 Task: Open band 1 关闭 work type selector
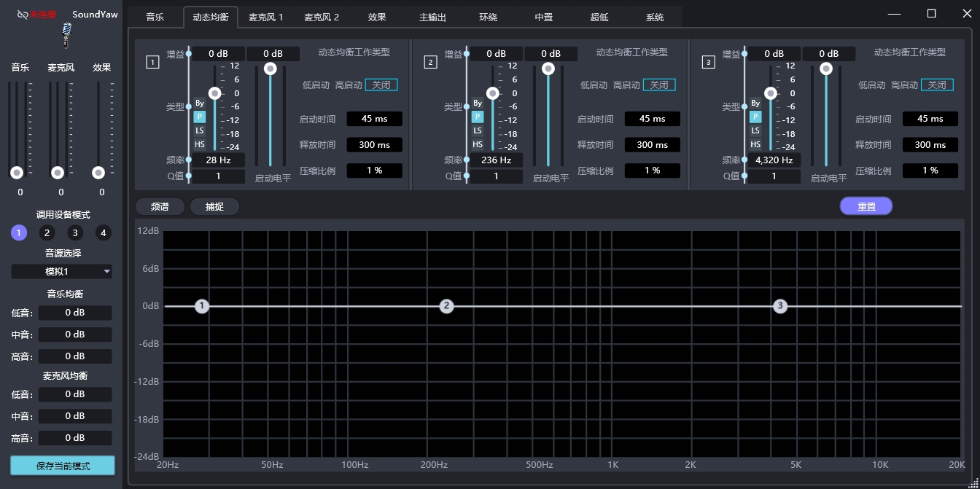[381, 85]
